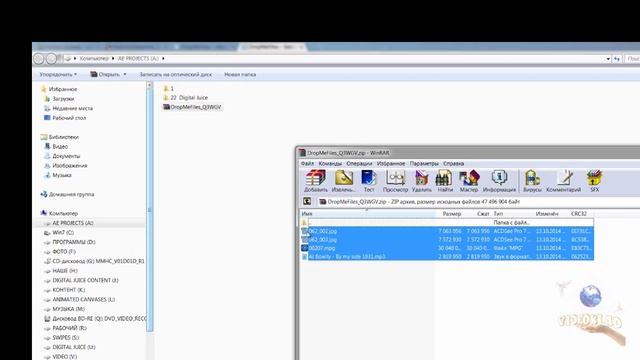
Task: Sort WinRAR list by Имя column
Action: 307,214
